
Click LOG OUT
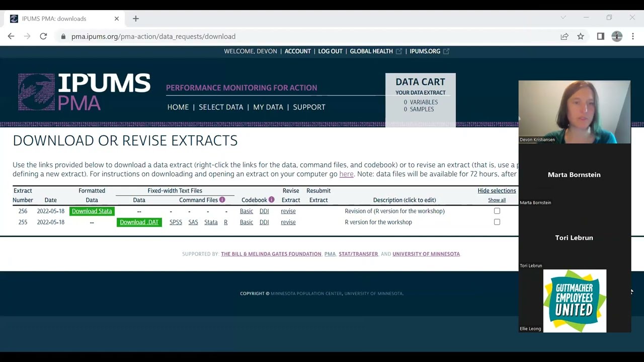click(330, 51)
